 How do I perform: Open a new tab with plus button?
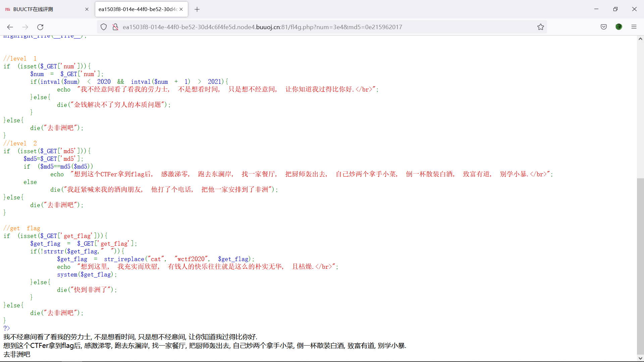pyautogui.click(x=197, y=9)
